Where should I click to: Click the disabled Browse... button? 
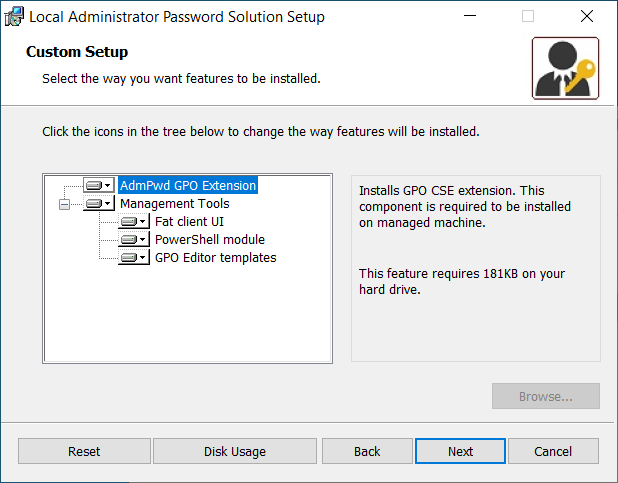point(546,396)
